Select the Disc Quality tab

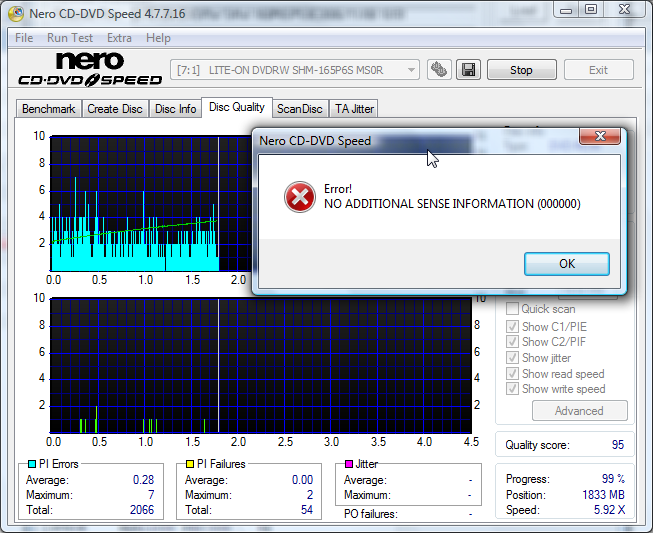pyautogui.click(x=237, y=107)
